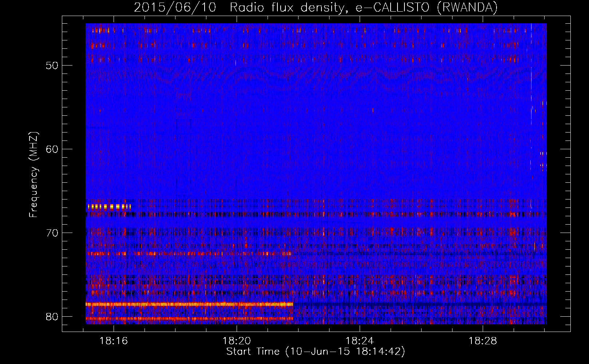Click the bright yellow burst near 67 MHz
The image size is (589, 364).
click(x=109, y=207)
